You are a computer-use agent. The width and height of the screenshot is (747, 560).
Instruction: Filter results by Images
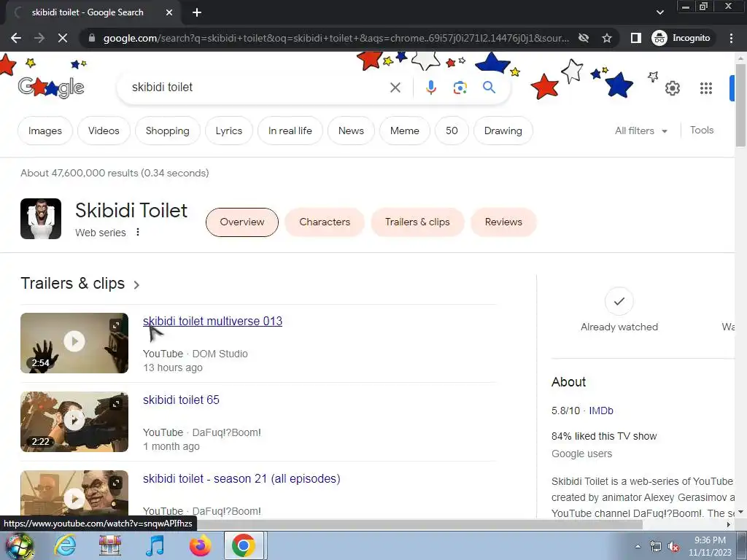(44, 131)
